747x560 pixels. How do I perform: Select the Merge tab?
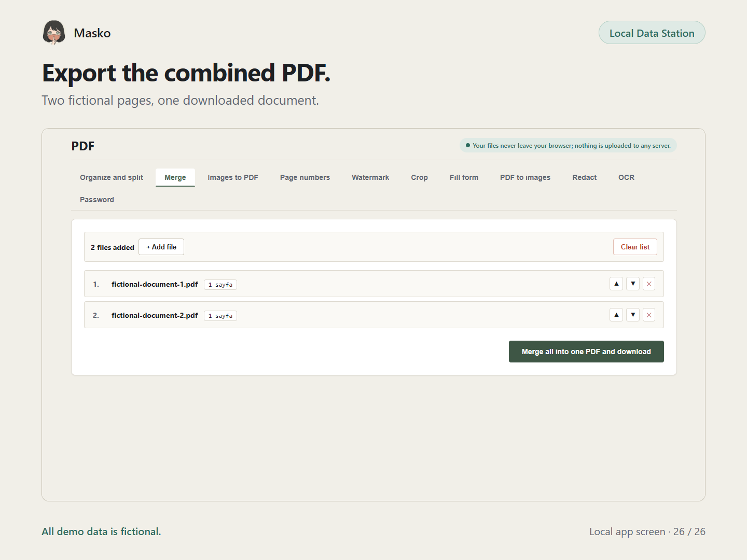[175, 177]
